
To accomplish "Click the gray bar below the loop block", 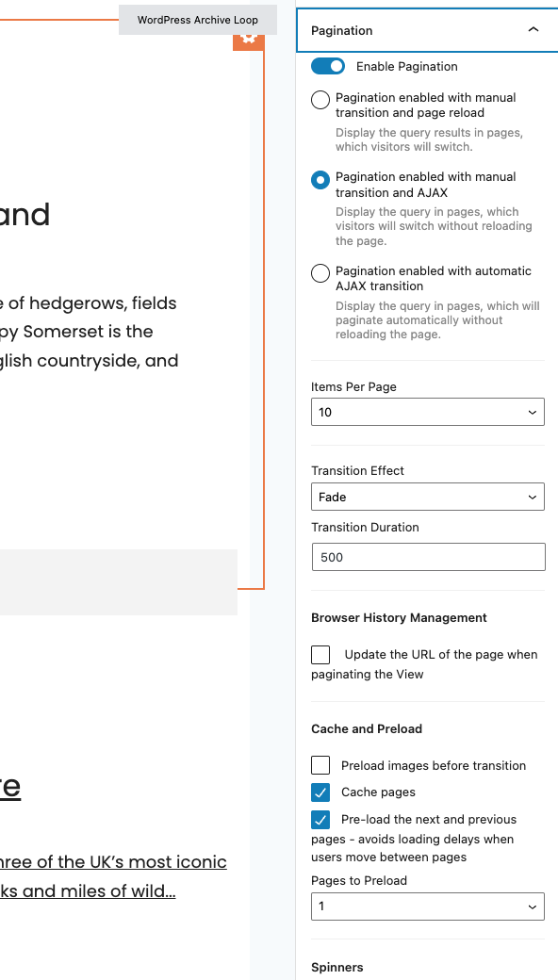I will click(119, 582).
